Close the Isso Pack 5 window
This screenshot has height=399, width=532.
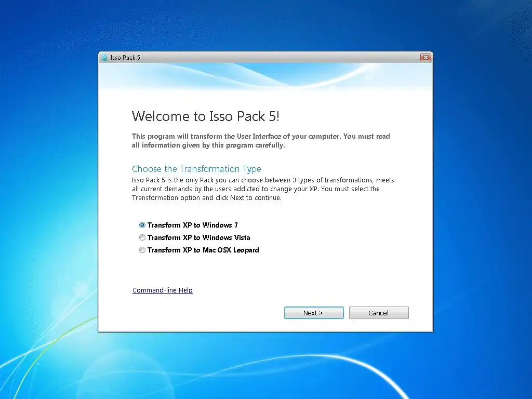(x=425, y=57)
